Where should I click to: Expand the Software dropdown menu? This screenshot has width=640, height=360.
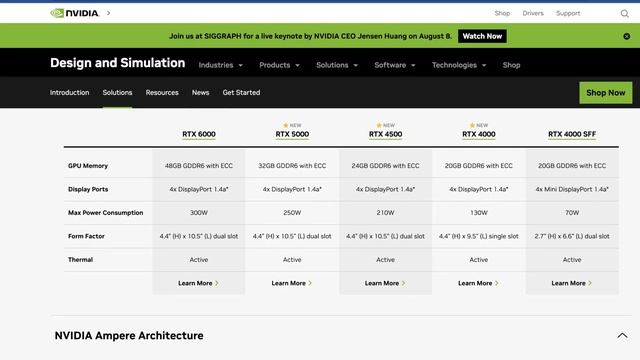[x=395, y=65]
